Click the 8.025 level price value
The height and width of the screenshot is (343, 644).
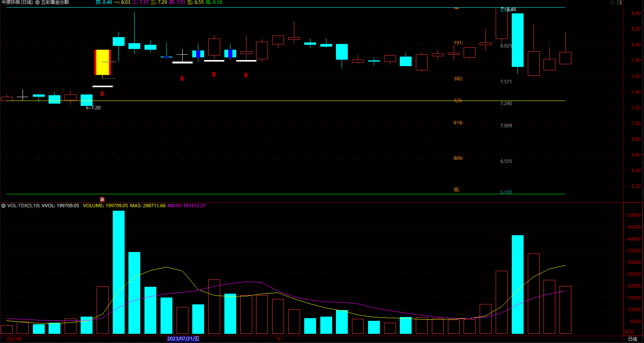(x=506, y=46)
